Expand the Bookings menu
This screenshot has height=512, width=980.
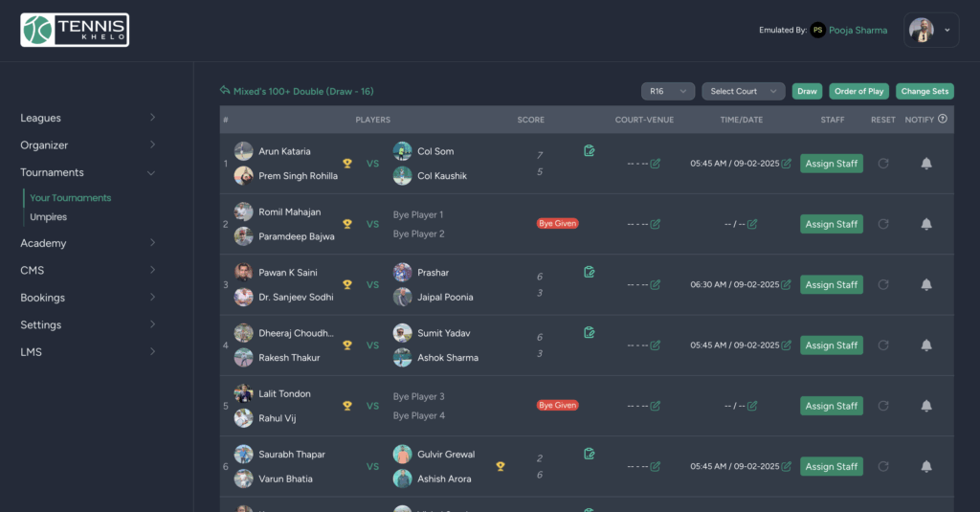[x=87, y=298]
